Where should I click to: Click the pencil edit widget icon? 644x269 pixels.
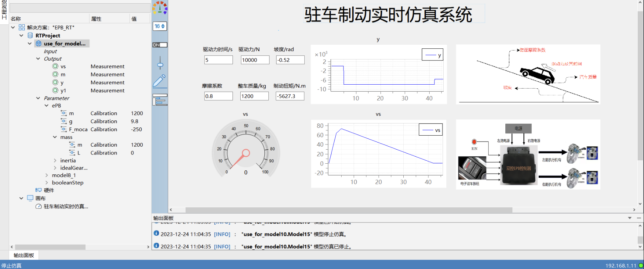pyautogui.click(x=160, y=81)
